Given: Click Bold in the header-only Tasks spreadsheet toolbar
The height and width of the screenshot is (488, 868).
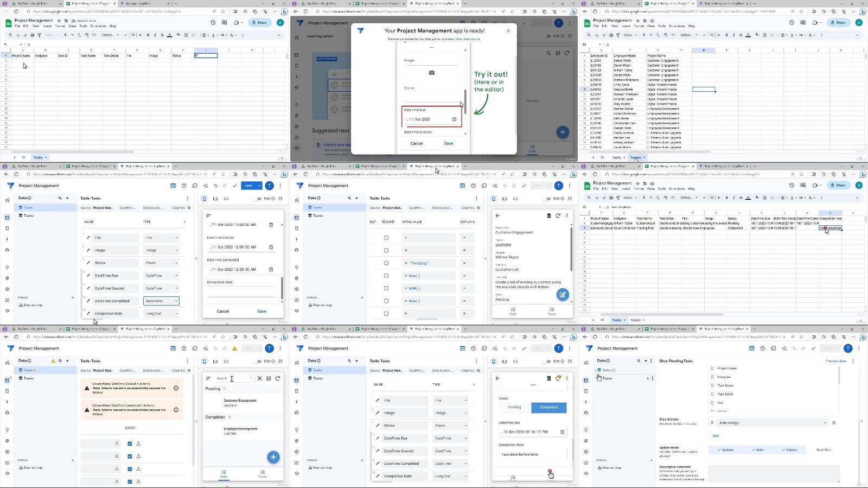Looking at the screenshot, I should (148, 35).
